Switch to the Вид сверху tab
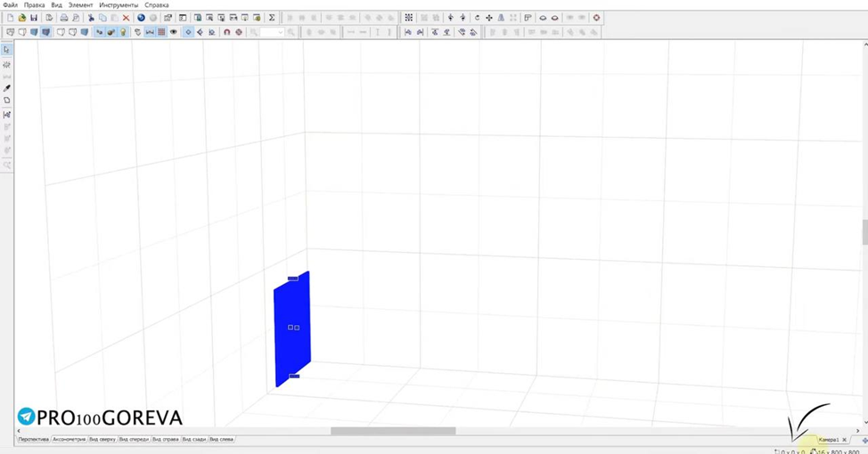Image resolution: width=868 pixels, height=454 pixels. click(102, 440)
